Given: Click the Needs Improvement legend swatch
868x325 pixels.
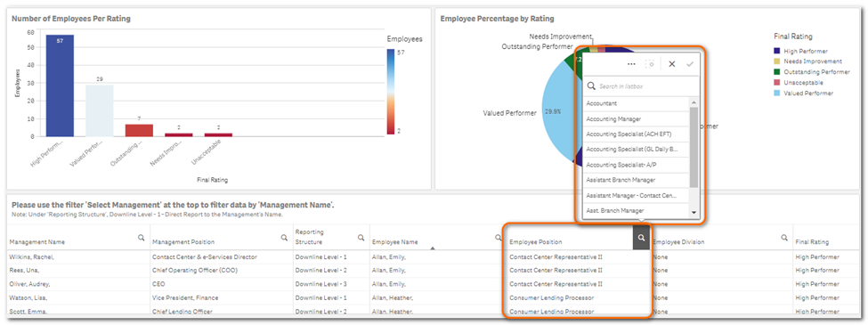Looking at the screenshot, I should click(776, 61).
